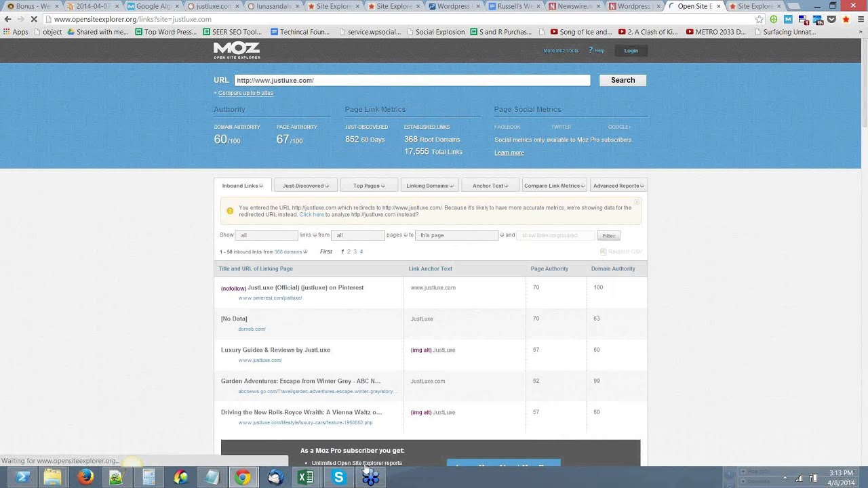The width and height of the screenshot is (868, 488).
Task: Open the Advanced Reports tab
Action: (618, 186)
